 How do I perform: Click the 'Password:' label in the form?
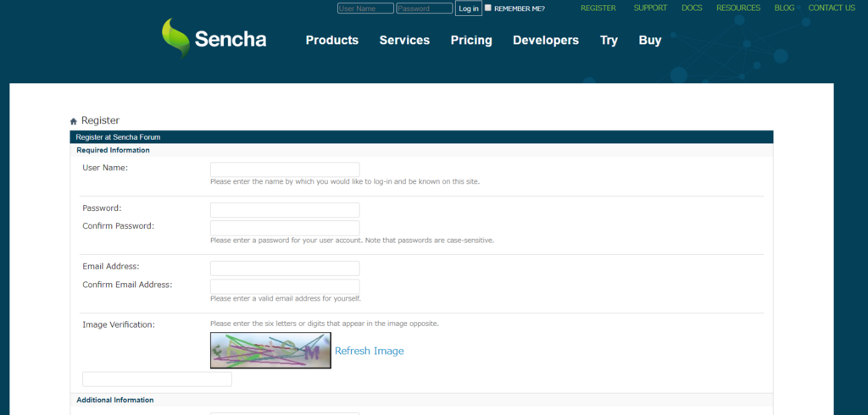pos(102,208)
